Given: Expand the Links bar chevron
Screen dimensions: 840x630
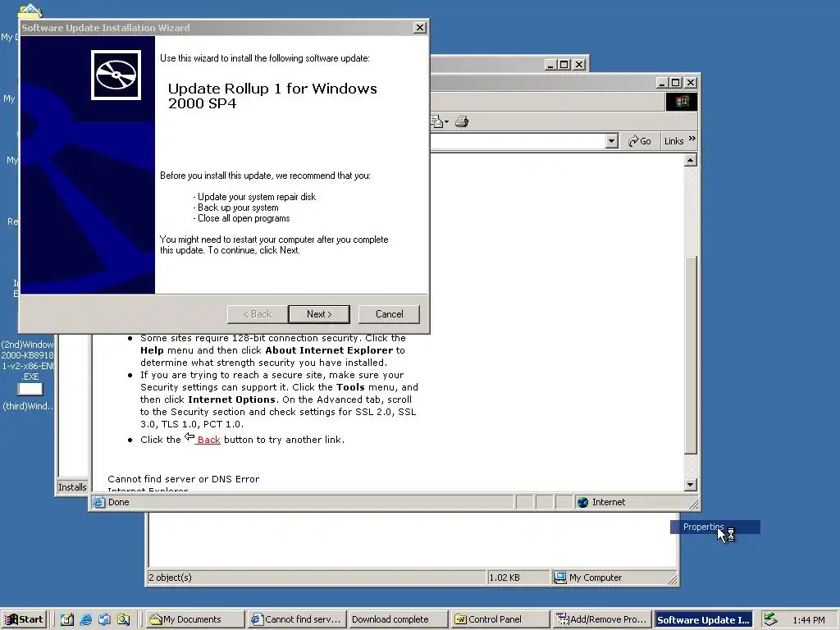Looking at the screenshot, I should 692,139.
